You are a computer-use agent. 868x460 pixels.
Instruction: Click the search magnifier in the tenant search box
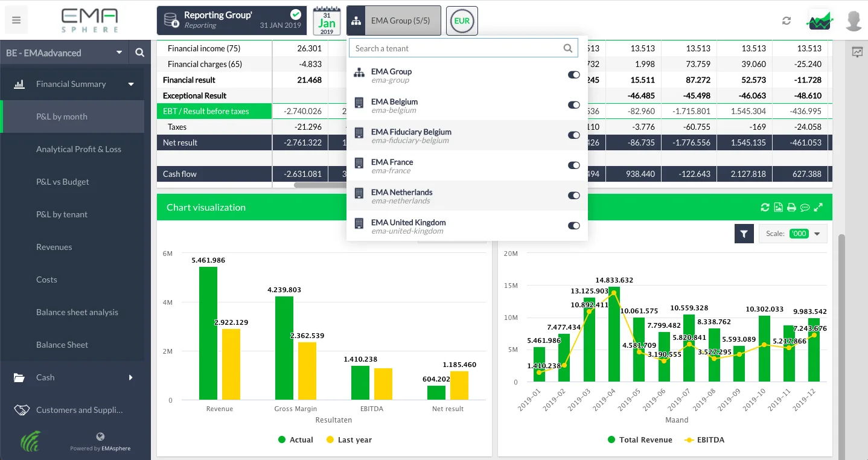tap(568, 48)
